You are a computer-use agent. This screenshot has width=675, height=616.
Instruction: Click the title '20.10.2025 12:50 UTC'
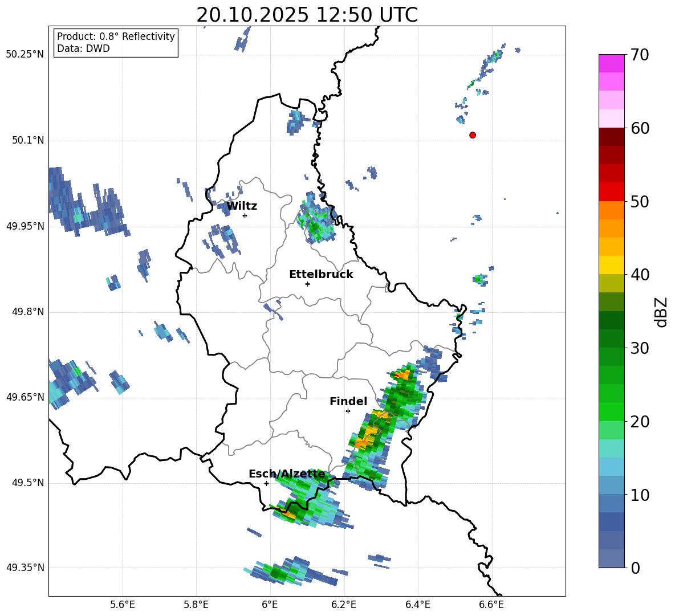pyautogui.click(x=307, y=15)
